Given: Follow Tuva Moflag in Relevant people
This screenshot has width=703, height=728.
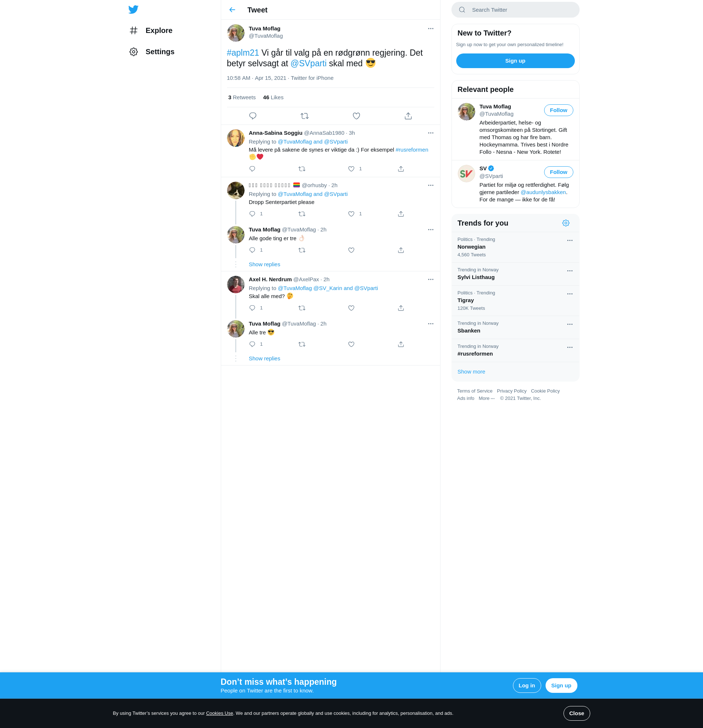Looking at the screenshot, I should pos(558,110).
